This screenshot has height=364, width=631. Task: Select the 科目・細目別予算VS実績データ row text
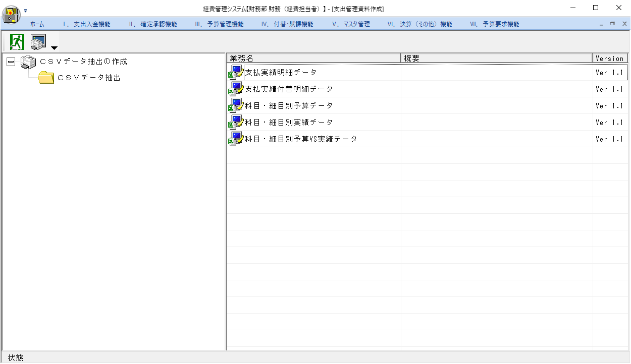pyautogui.click(x=301, y=139)
